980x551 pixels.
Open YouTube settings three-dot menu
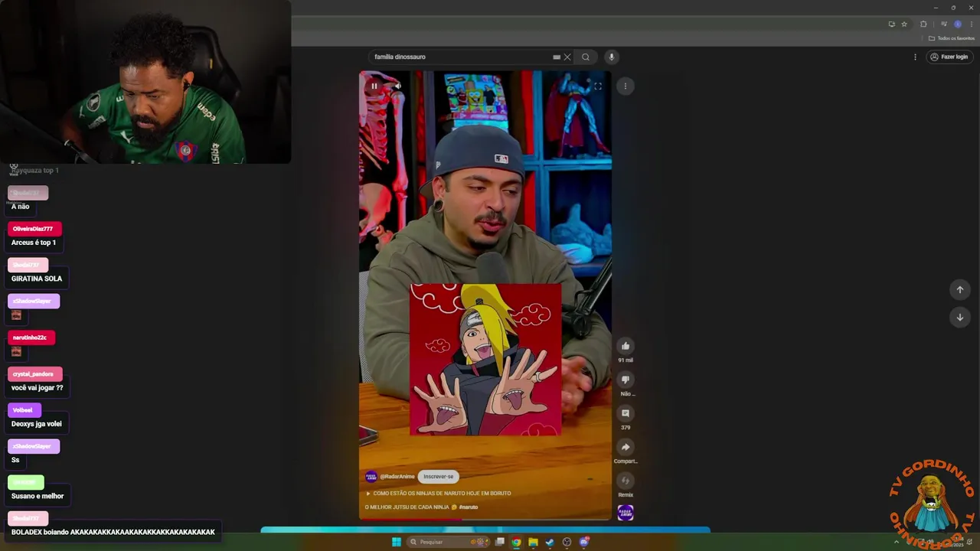[x=915, y=57]
